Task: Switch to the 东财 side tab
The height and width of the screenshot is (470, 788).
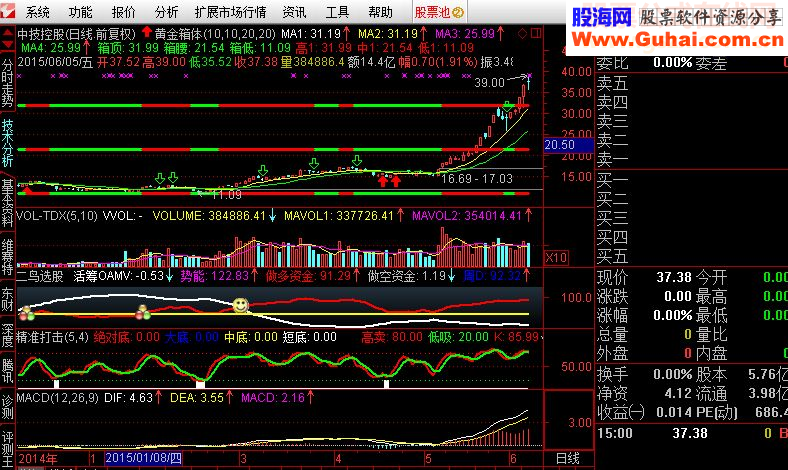Action: pyautogui.click(x=7, y=299)
